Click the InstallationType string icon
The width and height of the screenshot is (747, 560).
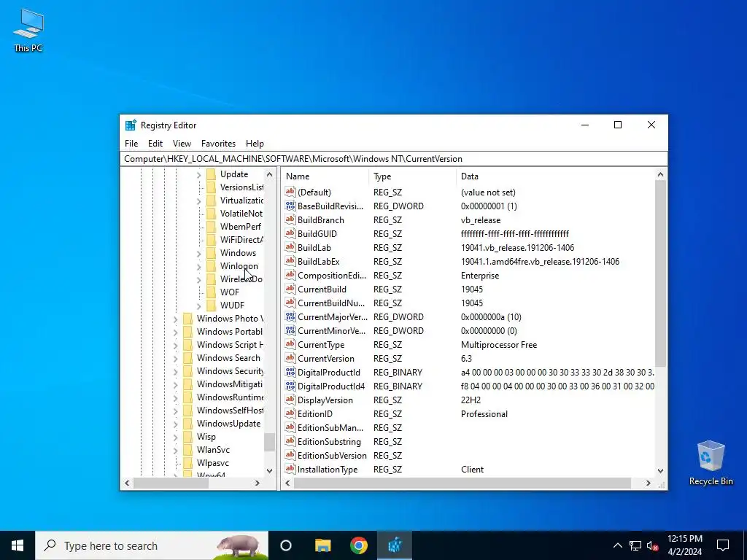[290, 469]
